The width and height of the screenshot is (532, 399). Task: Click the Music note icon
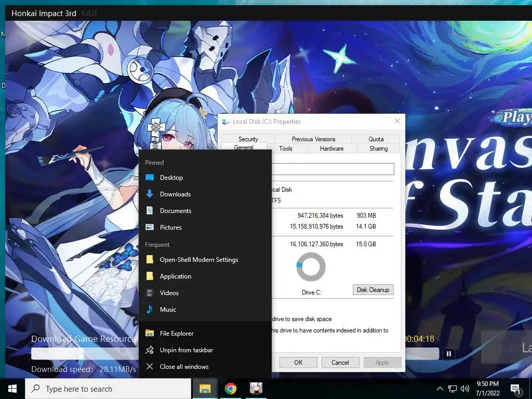[x=149, y=309]
